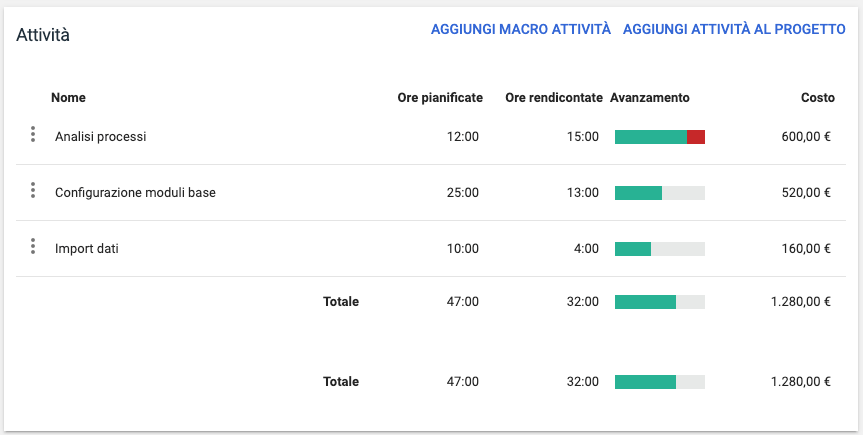Click the first Totale progress bar
Viewport: 863px width, 435px height.
pyautogui.click(x=660, y=301)
